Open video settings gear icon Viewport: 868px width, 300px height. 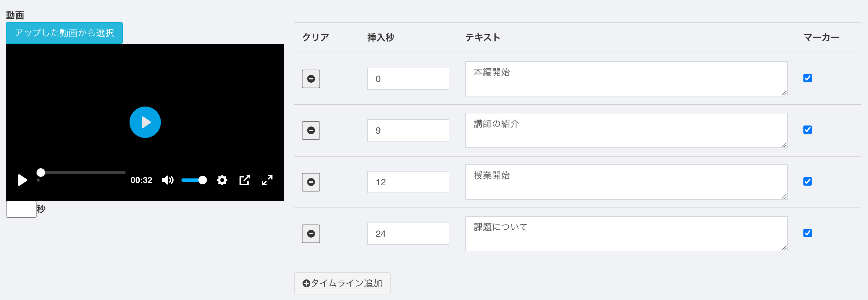pos(222,180)
